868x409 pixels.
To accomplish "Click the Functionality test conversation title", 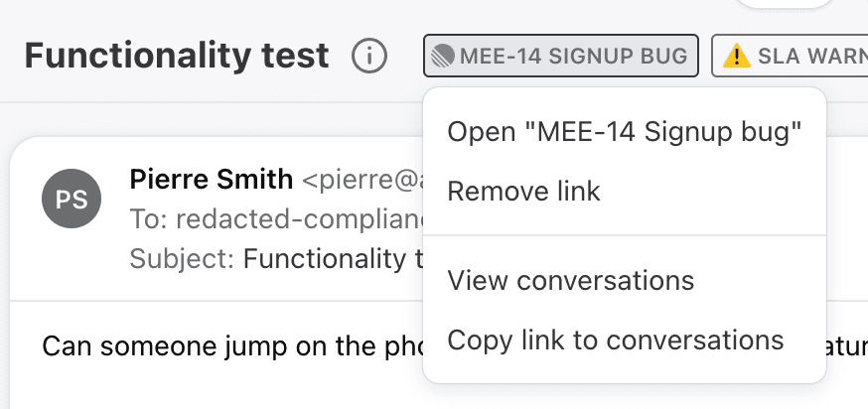I will pyautogui.click(x=177, y=56).
